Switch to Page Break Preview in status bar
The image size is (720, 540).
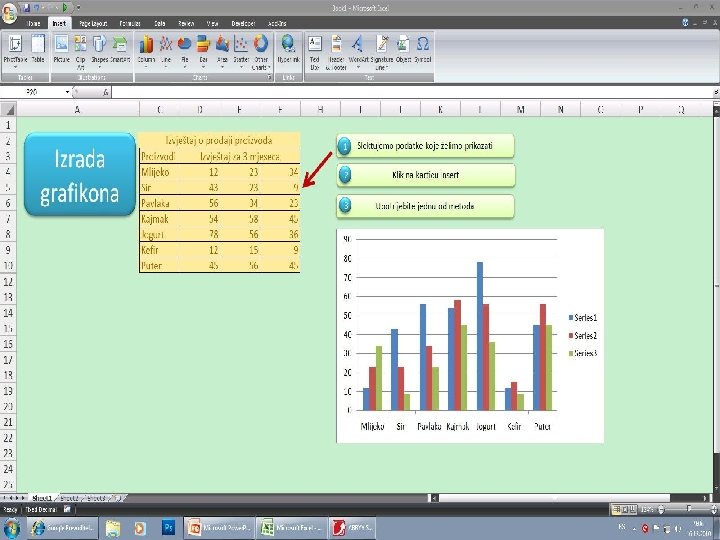click(633, 509)
